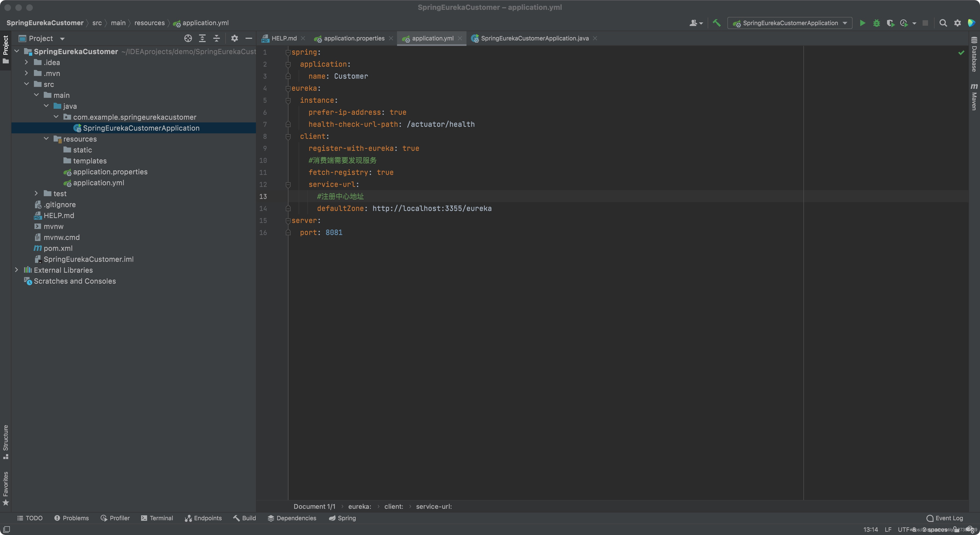Click Collapse All icon in Project panel
Image resolution: width=980 pixels, height=535 pixels.
[217, 39]
